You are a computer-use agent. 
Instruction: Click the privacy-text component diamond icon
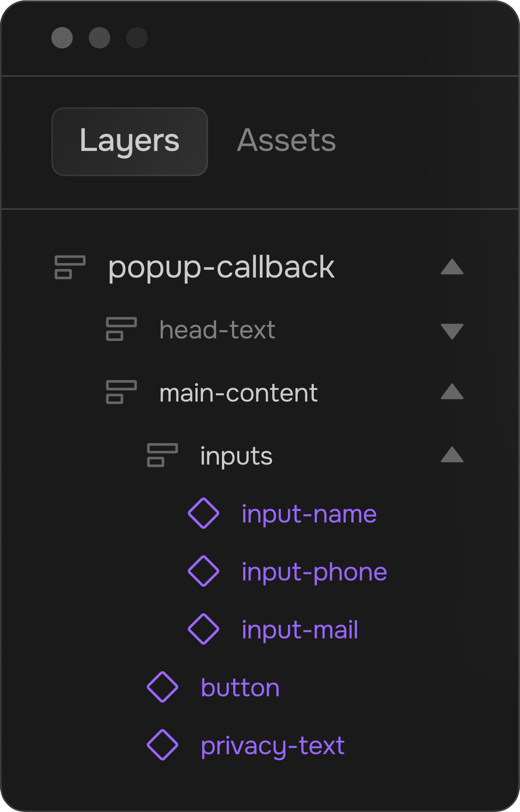163,745
